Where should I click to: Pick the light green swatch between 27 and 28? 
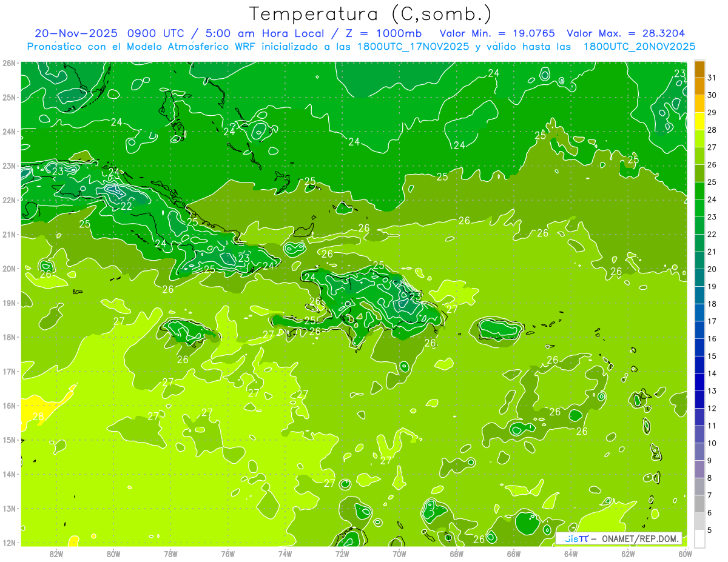coord(699,139)
